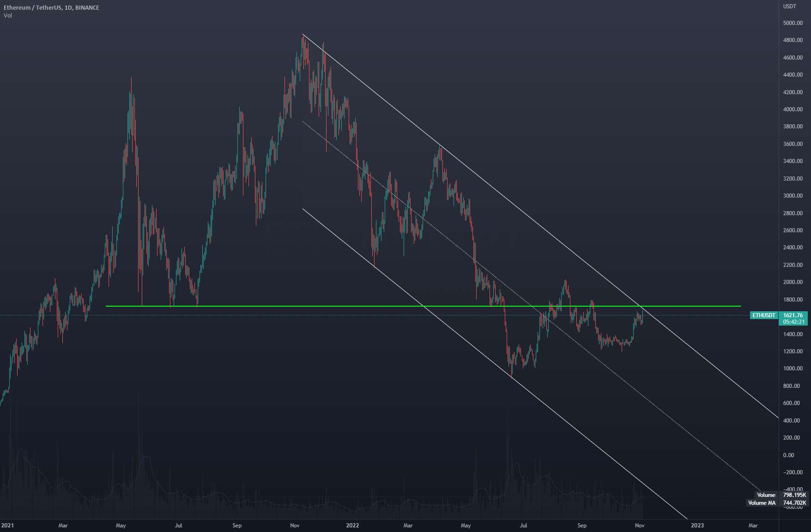Viewport: 811px width, 532px height.
Task: Click the 5000.00 price axis label
Action: tap(793, 23)
